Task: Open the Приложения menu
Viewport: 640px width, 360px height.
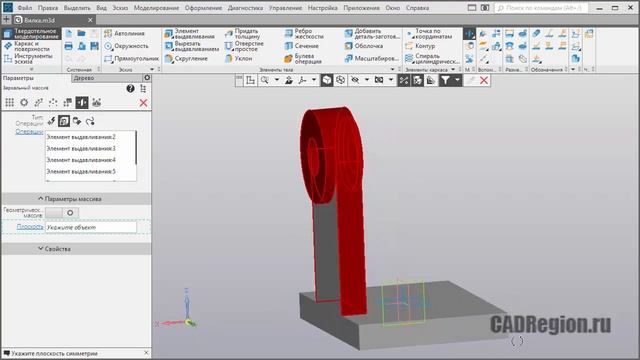Action: tap(361, 8)
